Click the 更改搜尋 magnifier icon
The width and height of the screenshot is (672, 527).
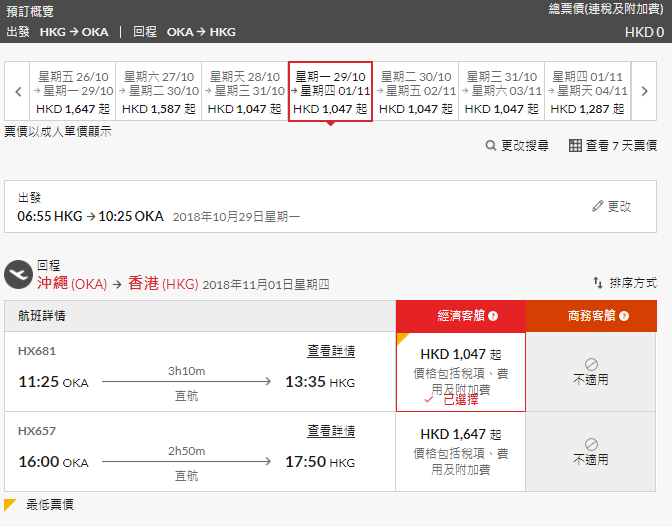[491, 146]
